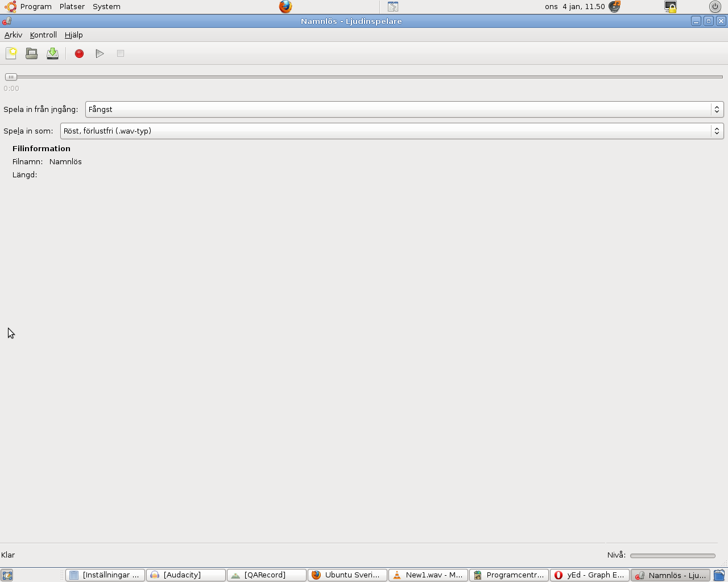
Task: Start recording with the red Record button
Action: (x=80, y=53)
